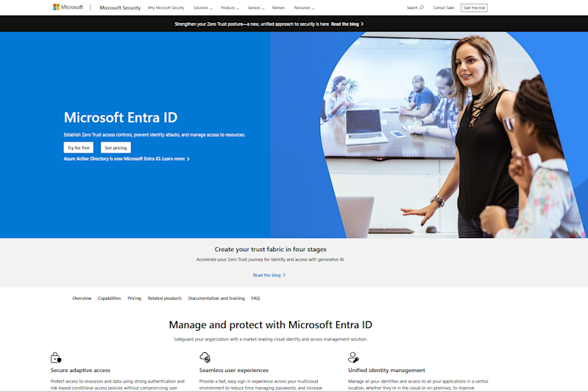The height and width of the screenshot is (392, 588).
Task: Click the Seamless user experiences cloud icon
Action: [205, 357]
